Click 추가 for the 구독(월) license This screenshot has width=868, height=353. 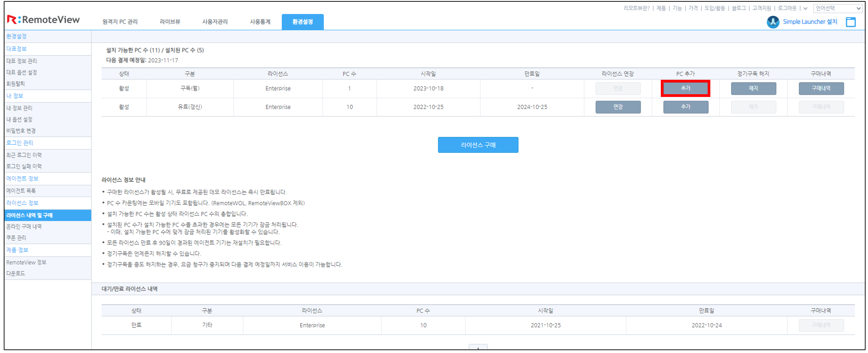[686, 88]
